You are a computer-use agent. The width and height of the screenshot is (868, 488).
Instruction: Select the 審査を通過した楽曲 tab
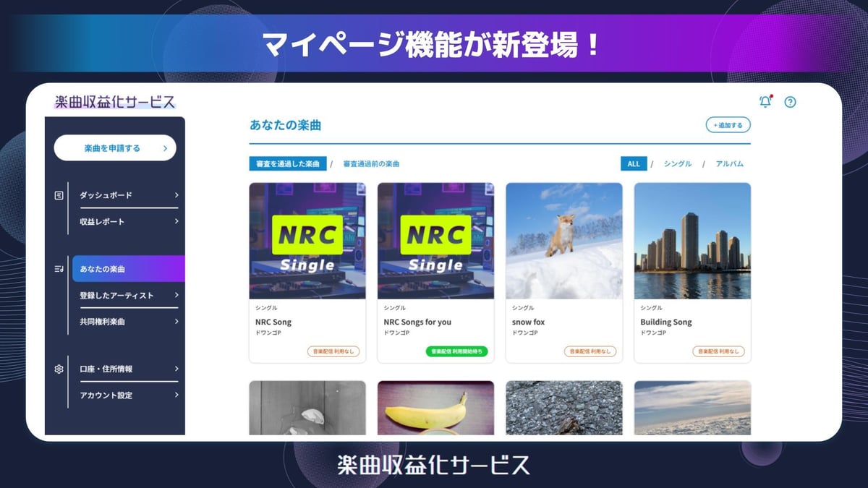tap(287, 164)
